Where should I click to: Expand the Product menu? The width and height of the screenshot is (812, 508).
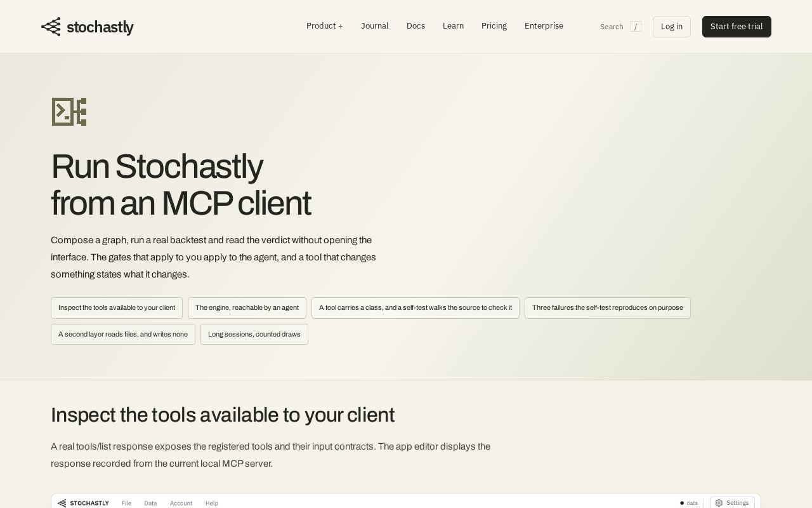(x=324, y=26)
